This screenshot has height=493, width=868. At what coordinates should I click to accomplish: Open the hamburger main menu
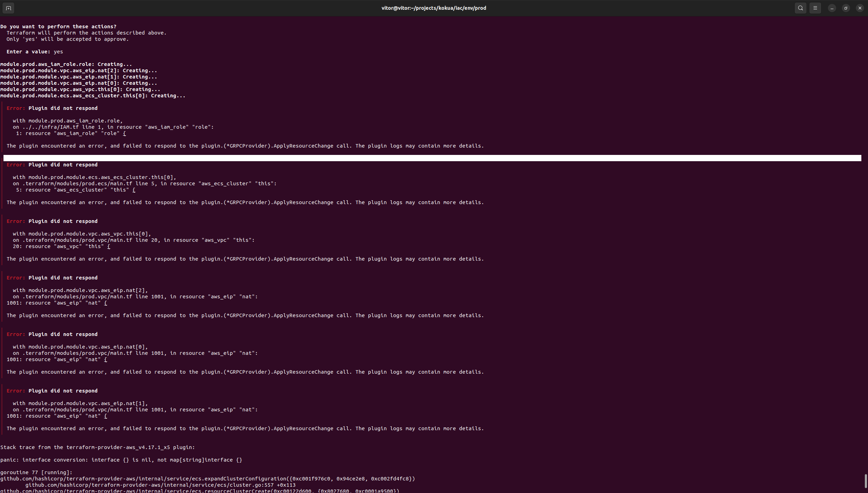pyautogui.click(x=815, y=8)
